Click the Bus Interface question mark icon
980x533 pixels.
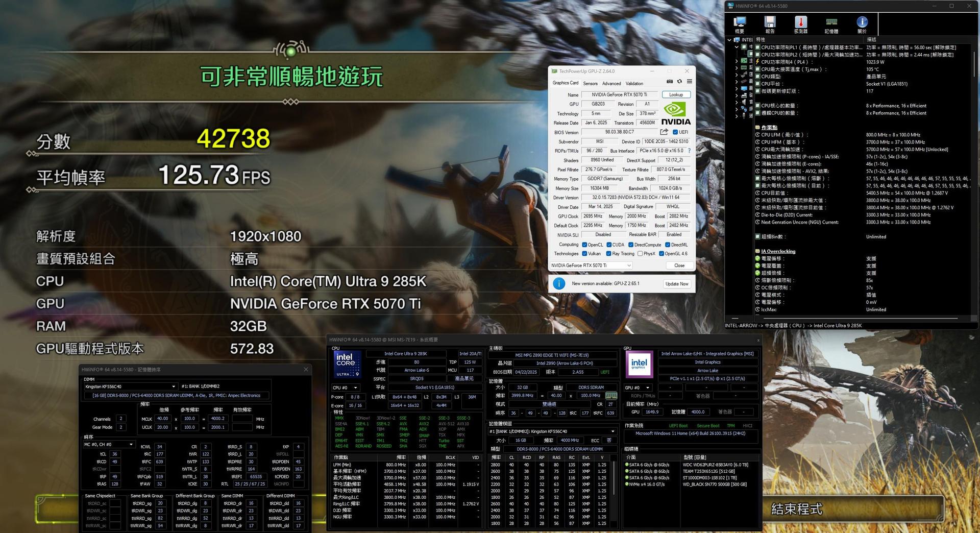pos(689,151)
